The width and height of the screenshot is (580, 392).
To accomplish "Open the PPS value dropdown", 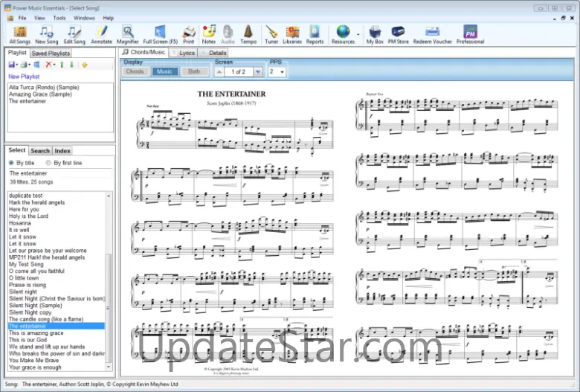I will point(283,72).
